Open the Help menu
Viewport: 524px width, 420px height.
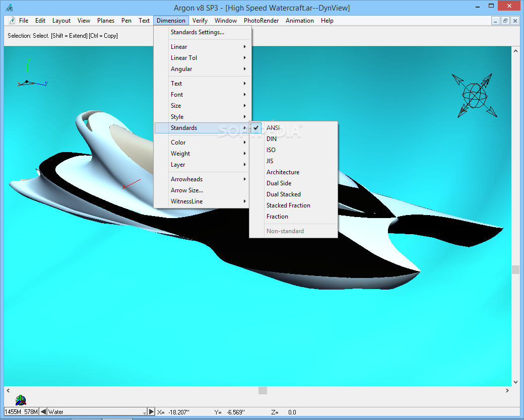[x=327, y=20]
